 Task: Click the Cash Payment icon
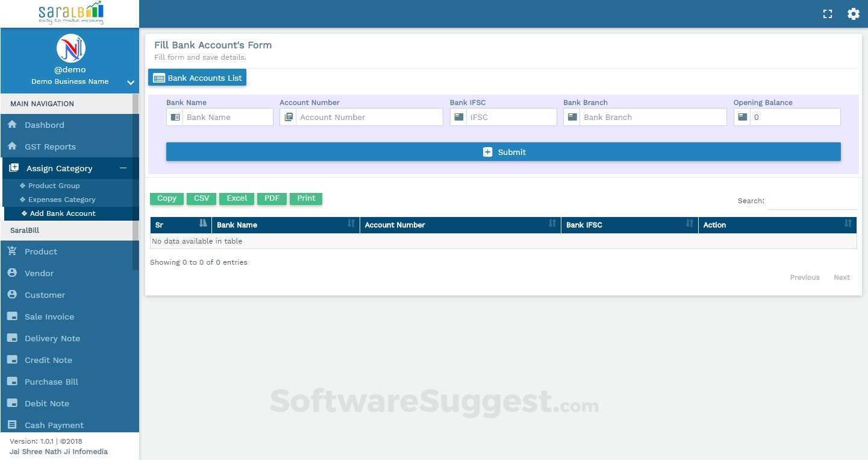coord(12,424)
